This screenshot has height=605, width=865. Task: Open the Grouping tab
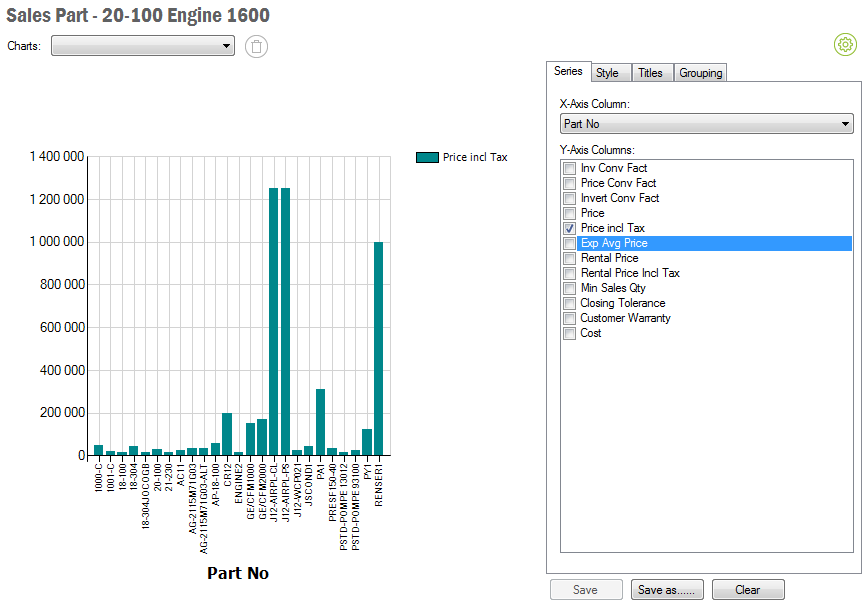700,73
